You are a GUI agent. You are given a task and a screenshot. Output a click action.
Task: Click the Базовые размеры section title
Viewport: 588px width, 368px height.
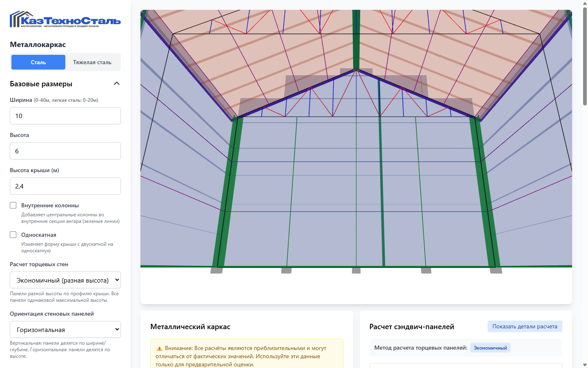pyautogui.click(x=41, y=84)
